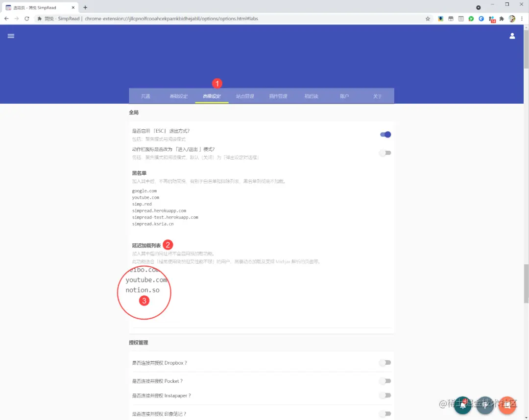This screenshot has width=529, height=420.
Task: Click simpread-test.herokuapp.com blacklist entry
Action: 165,217
